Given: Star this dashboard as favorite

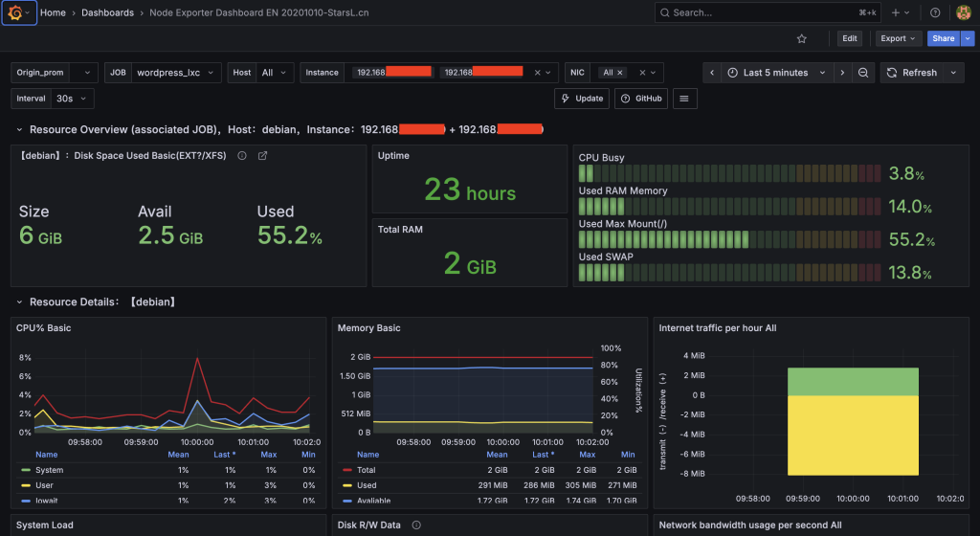Looking at the screenshot, I should click(x=802, y=38).
